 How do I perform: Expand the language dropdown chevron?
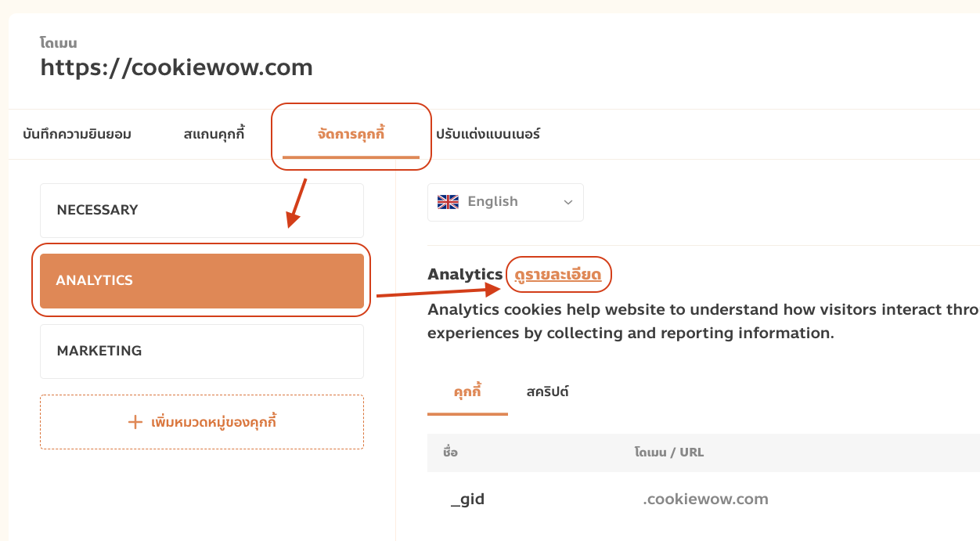(x=568, y=203)
